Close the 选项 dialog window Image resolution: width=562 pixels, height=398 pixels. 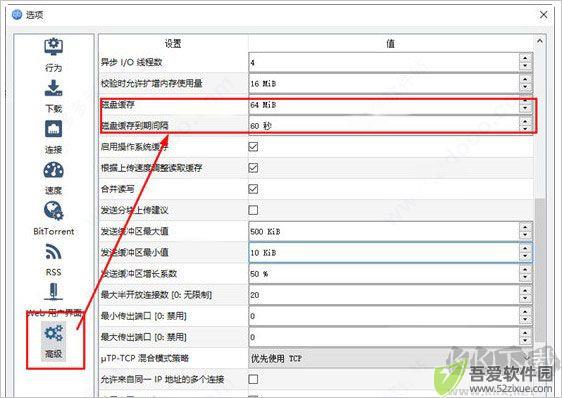point(543,15)
